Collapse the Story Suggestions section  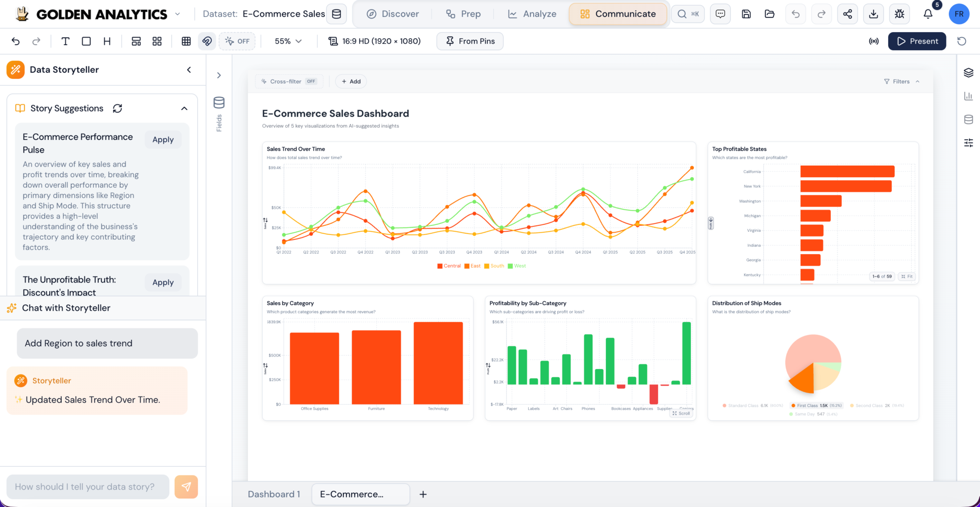(x=184, y=108)
